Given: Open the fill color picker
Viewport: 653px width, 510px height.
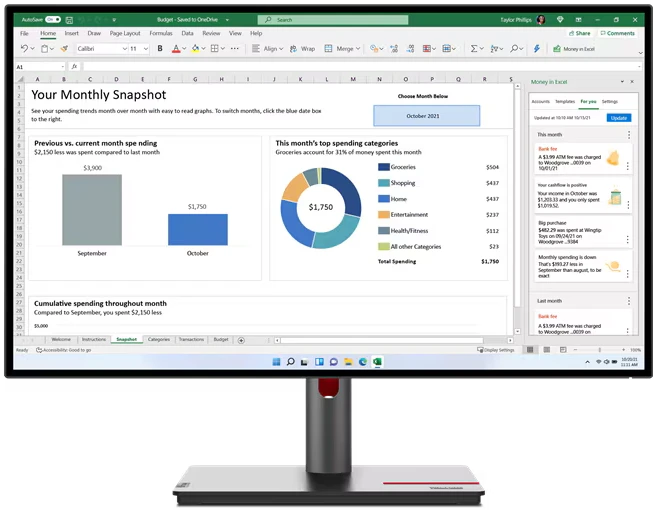Looking at the screenshot, I should click(x=203, y=48).
